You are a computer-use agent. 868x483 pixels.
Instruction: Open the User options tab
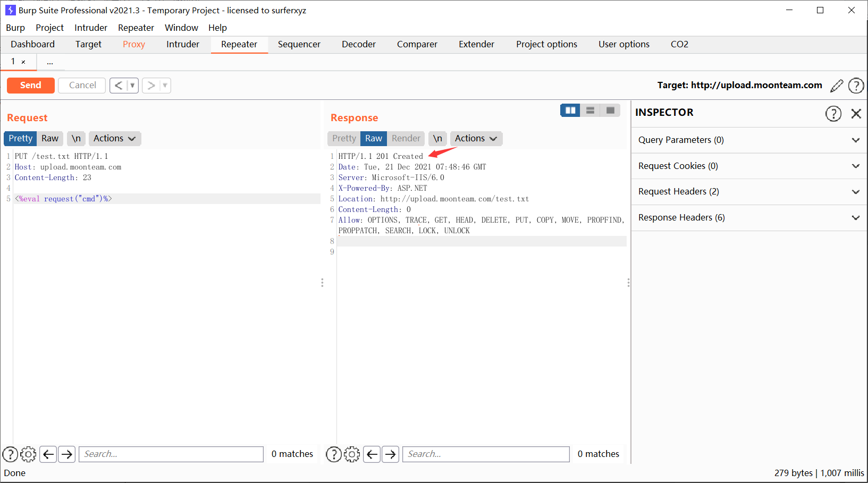click(x=624, y=45)
